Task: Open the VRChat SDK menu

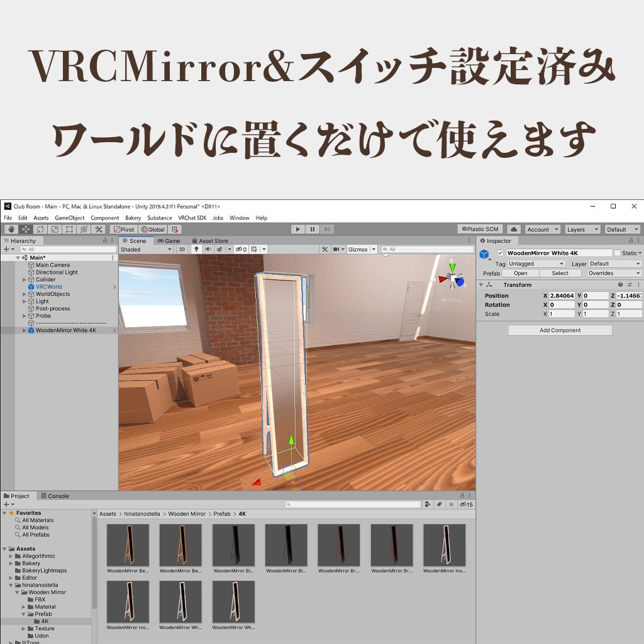Action: (x=191, y=218)
